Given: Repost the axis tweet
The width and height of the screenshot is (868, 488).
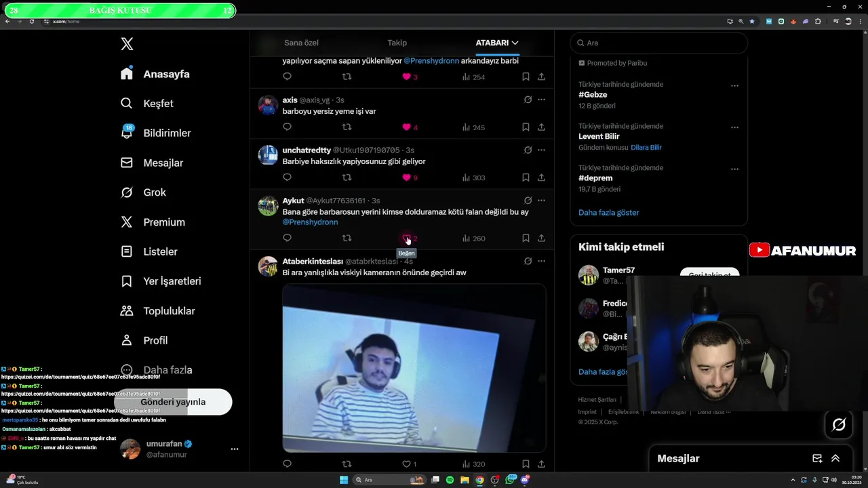Looking at the screenshot, I should pos(347,127).
